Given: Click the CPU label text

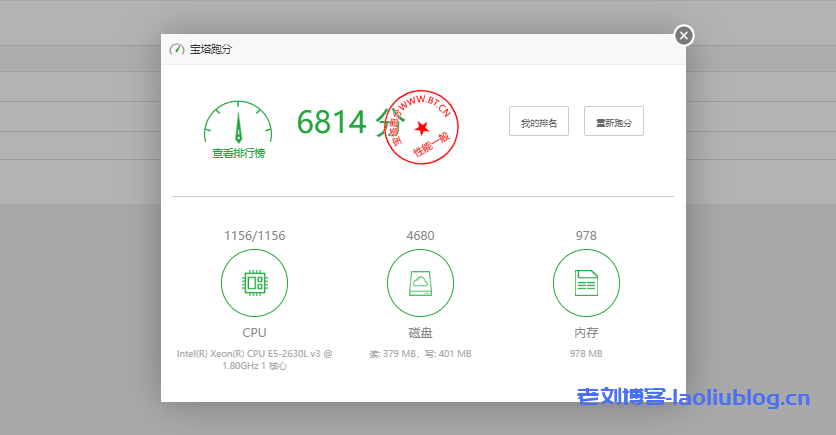Looking at the screenshot, I should click(x=254, y=332).
